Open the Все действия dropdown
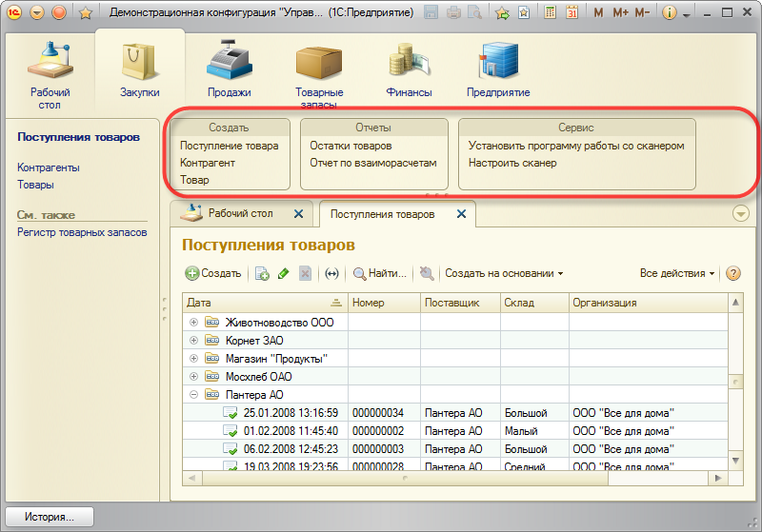 (x=677, y=273)
